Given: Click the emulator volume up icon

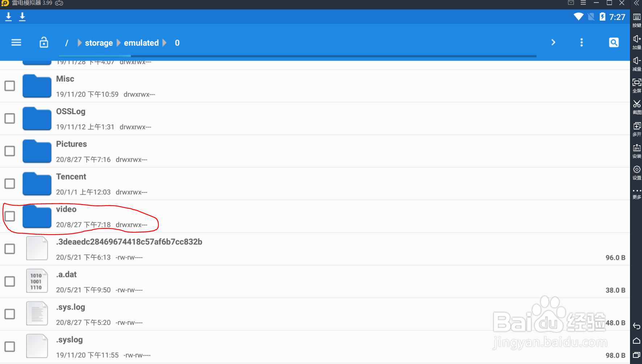Looking at the screenshot, I should [637, 41].
